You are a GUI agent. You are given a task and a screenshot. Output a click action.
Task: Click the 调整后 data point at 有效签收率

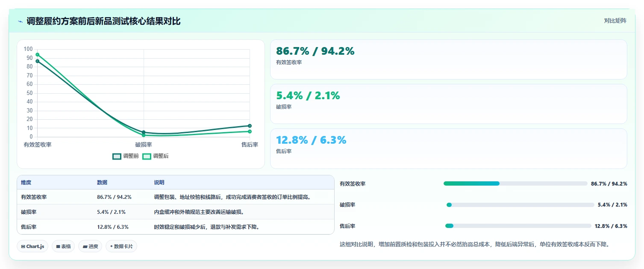click(x=38, y=55)
